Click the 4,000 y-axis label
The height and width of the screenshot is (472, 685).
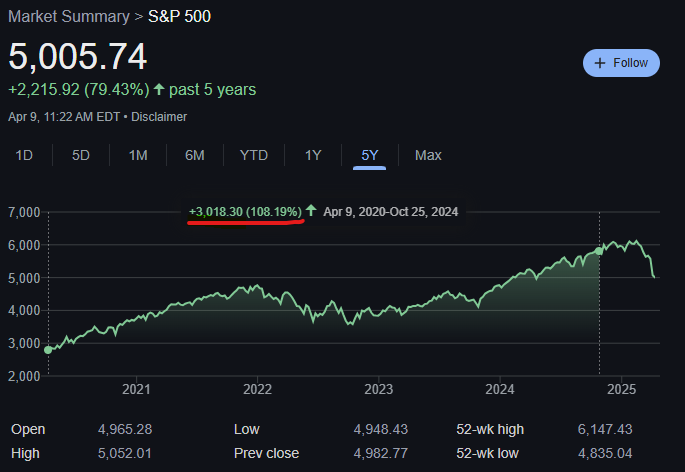point(24,311)
